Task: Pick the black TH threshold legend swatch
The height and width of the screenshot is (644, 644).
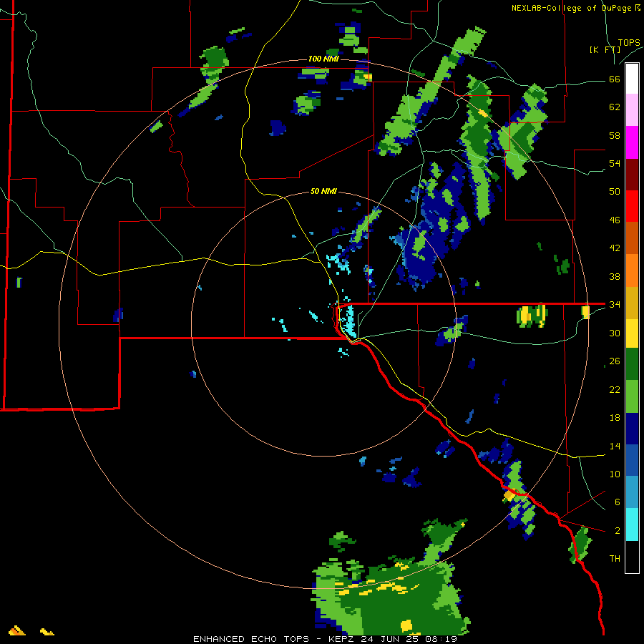Action: (632, 557)
